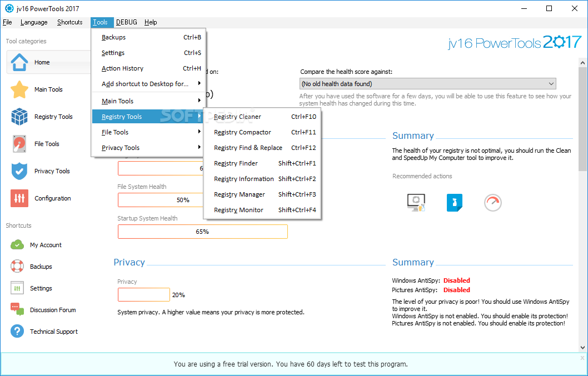
Task: Open Registry Manager from the submenu
Action: [262, 194]
